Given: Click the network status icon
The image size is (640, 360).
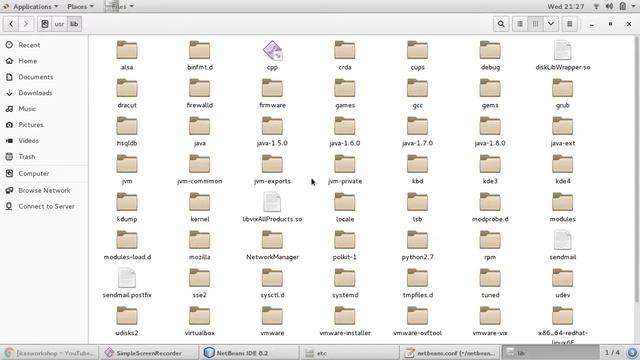Looking at the screenshot, I should point(596,7).
